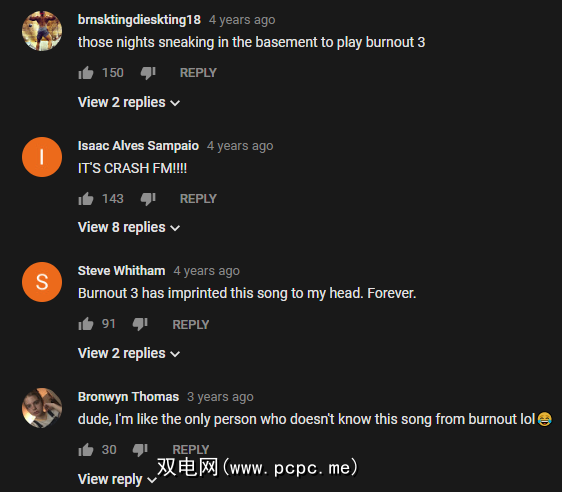Expand View reply under Bronwyn Thomas
This screenshot has width=562, height=492.
coord(117,479)
